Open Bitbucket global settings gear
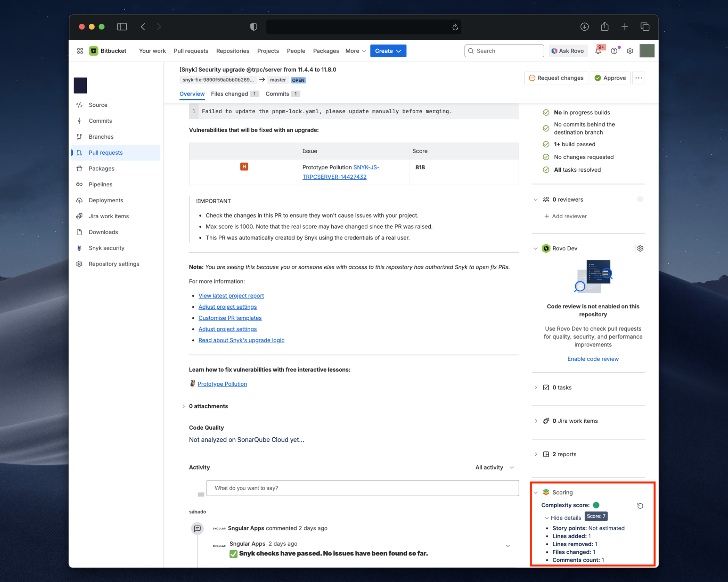This screenshot has width=728, height=582. [x=630, y=51]
